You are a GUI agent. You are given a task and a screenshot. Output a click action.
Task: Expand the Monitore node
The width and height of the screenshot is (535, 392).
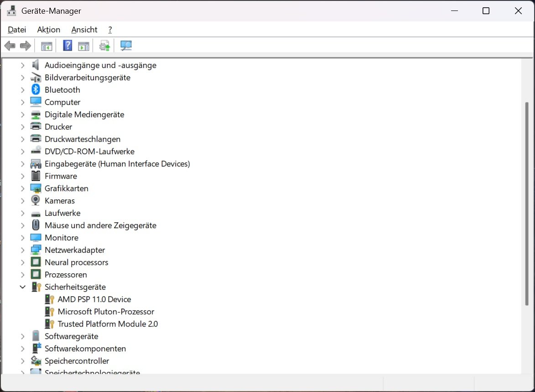pos(22,238)
